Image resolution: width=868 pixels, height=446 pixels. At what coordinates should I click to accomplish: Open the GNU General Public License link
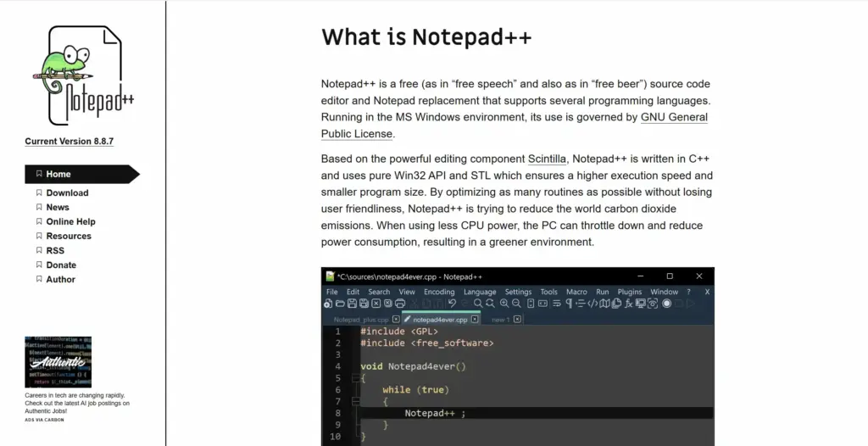coord(674,118)
